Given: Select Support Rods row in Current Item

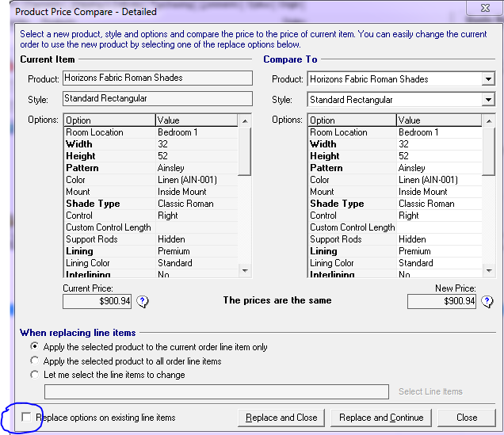Looking at the screenshot, I should coord(151,239).
